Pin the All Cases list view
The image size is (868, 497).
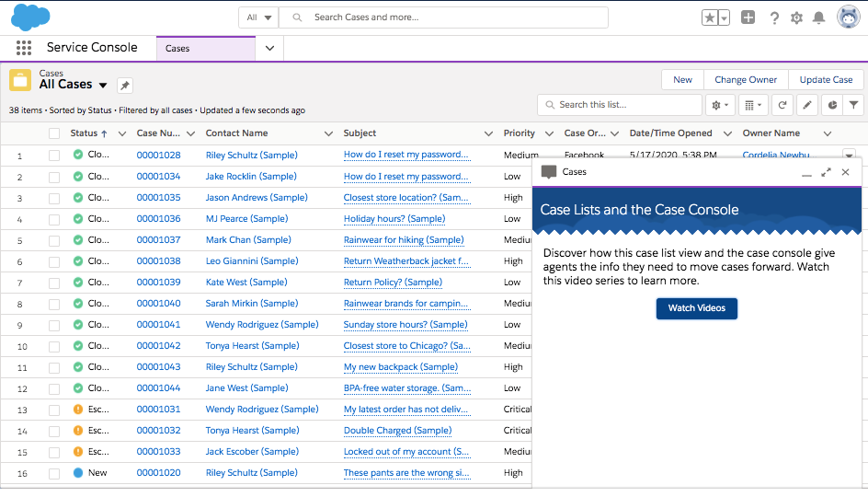tap(125, 86)
